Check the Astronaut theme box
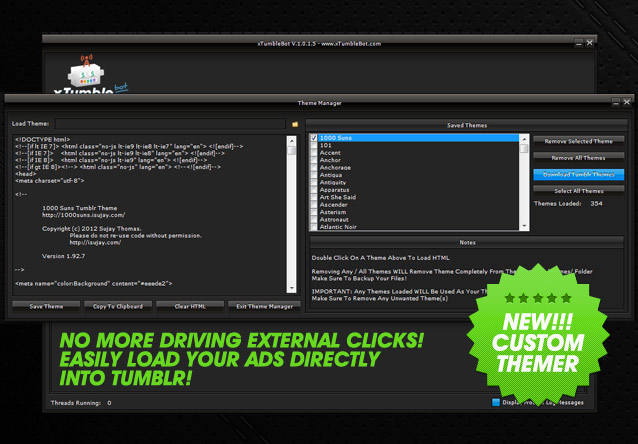This screenshot has width=638, height=444. click(x=314, y=219)
